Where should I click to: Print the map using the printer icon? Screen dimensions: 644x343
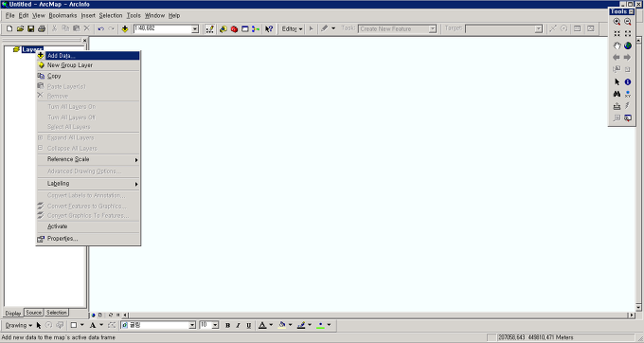tap(42, 28)
